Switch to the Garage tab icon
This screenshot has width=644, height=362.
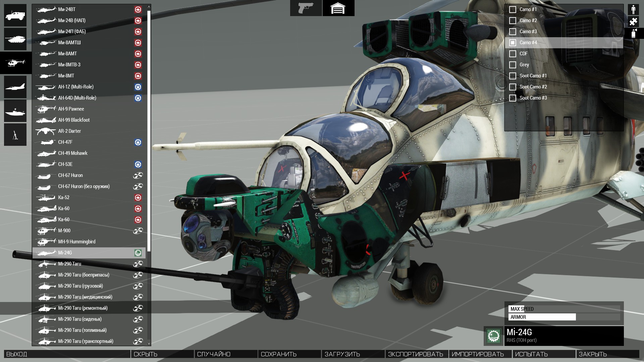coord(338,8)
